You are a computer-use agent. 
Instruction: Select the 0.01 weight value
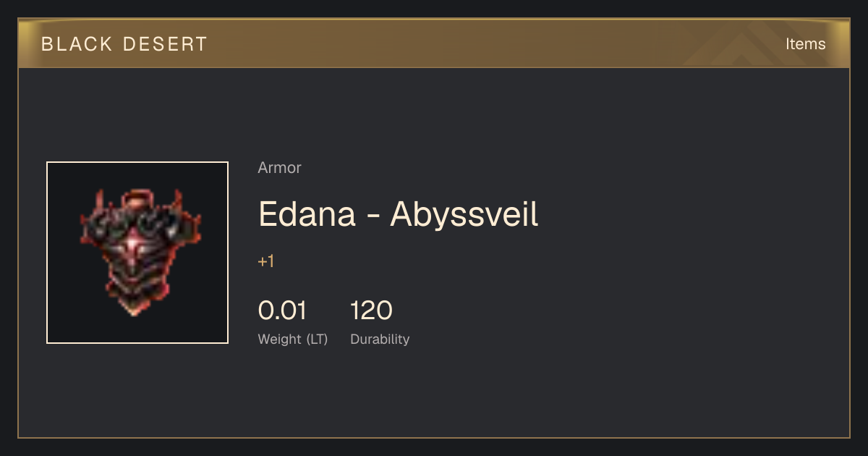pos(282,311)
